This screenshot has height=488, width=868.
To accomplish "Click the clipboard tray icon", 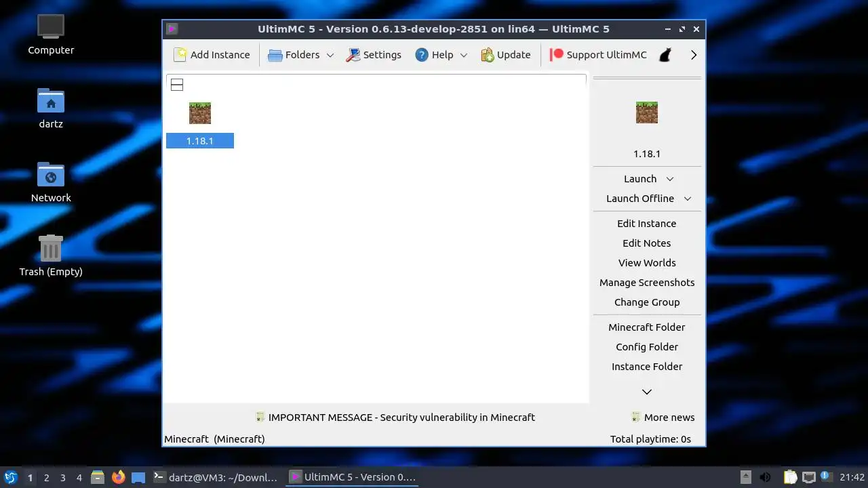I will (791, 477).
